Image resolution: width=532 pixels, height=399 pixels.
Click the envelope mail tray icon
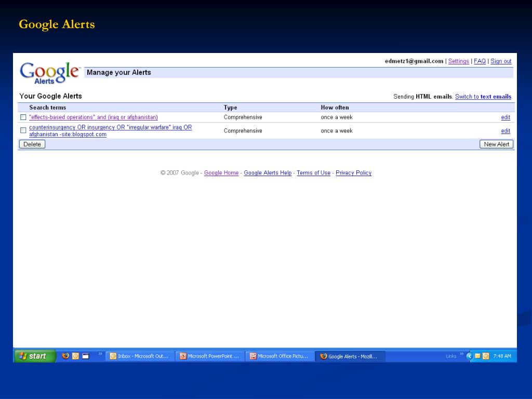click(477, 356)
